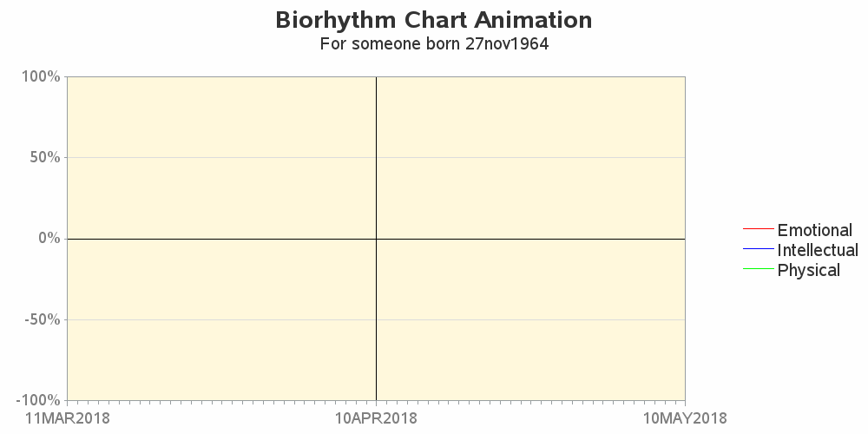Screen dimensions: 868x434
Task: Click the -100% y-axis label
Action: (37, 399)
